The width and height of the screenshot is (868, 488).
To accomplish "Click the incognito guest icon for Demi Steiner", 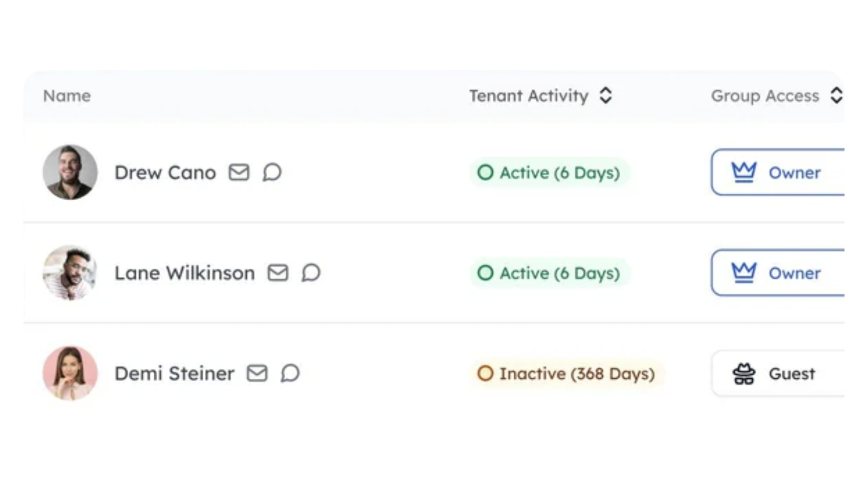I will coord(744,374).
